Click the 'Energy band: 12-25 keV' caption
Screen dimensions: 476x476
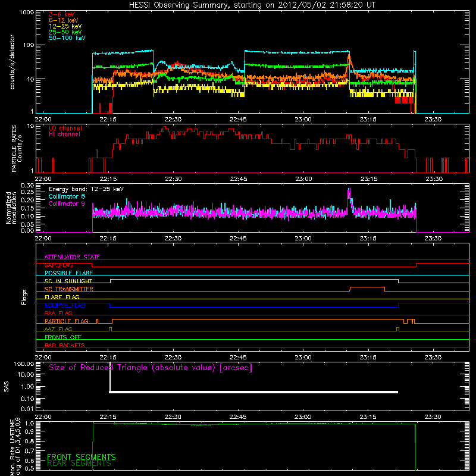pyautogui.click(x=86, y=189)
